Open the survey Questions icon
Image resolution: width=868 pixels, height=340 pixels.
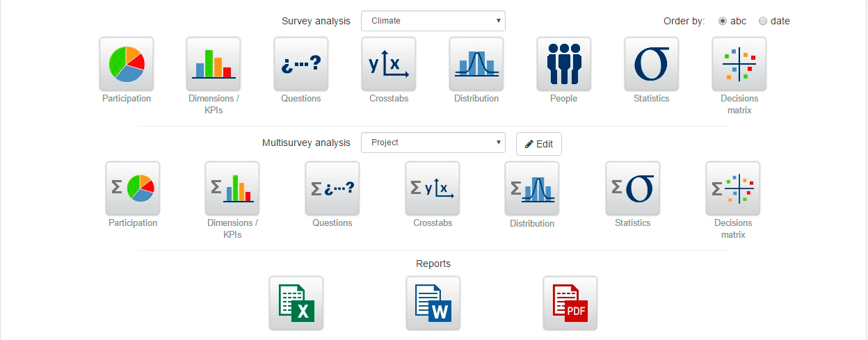[301, 64]
